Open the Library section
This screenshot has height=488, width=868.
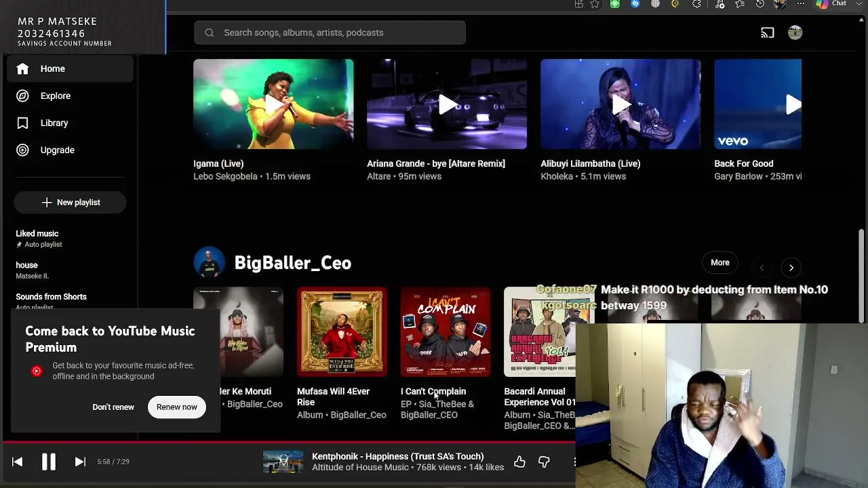point(71,123)
